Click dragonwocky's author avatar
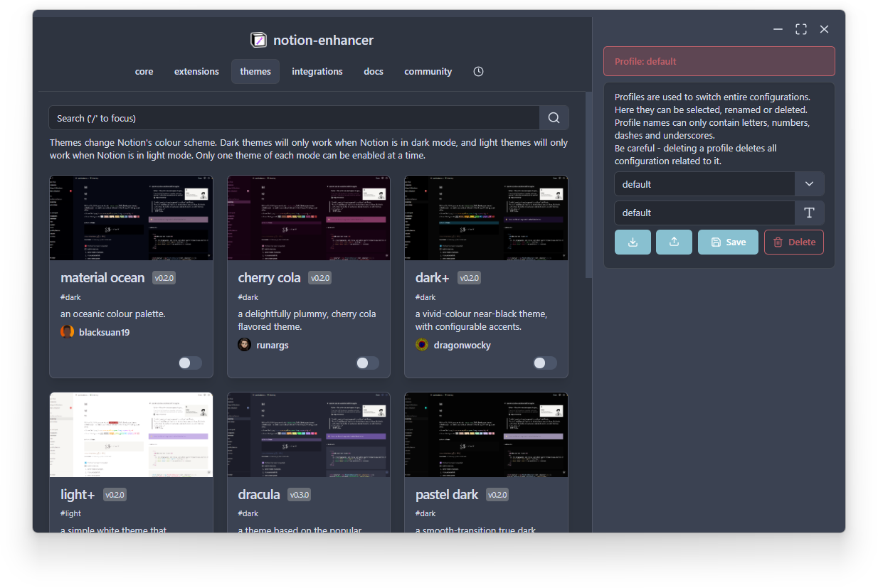878x588 pixels. tap(422, 345)
